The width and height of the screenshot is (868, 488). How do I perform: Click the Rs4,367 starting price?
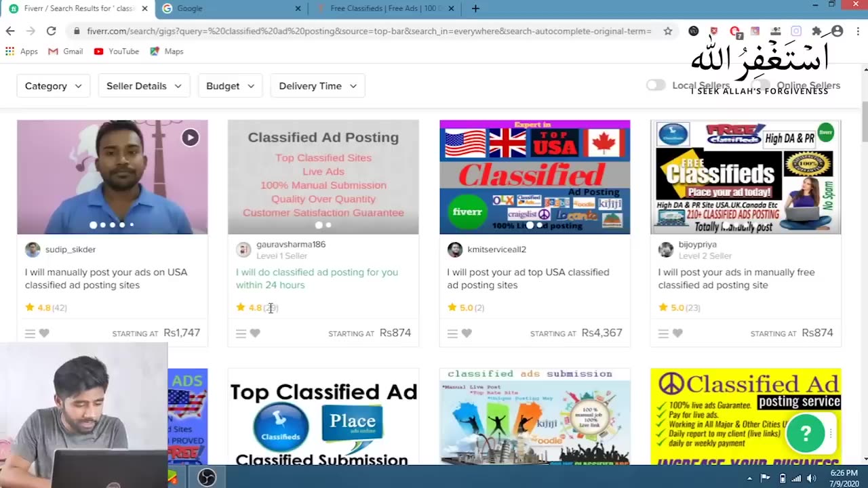click(601, 333)
